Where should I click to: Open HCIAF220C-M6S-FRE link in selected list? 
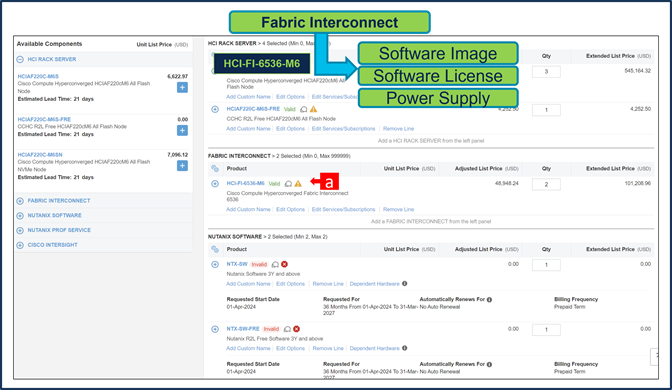(253, 109)
